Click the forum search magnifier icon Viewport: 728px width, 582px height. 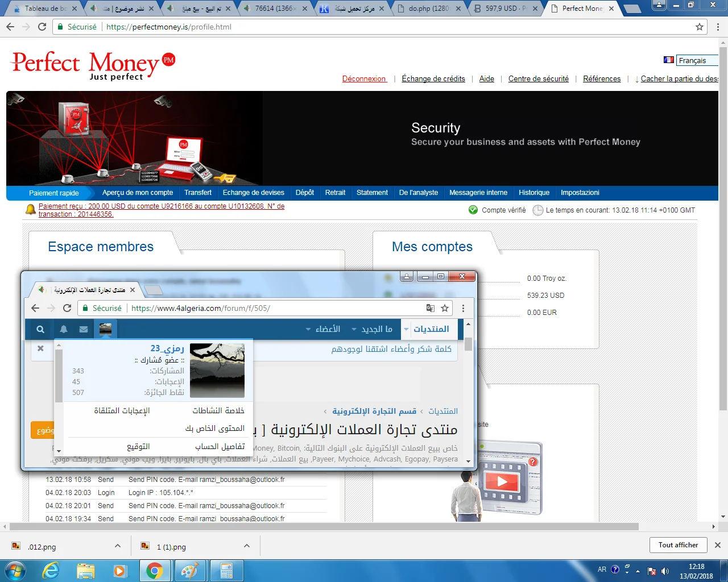tap(40, 329)
